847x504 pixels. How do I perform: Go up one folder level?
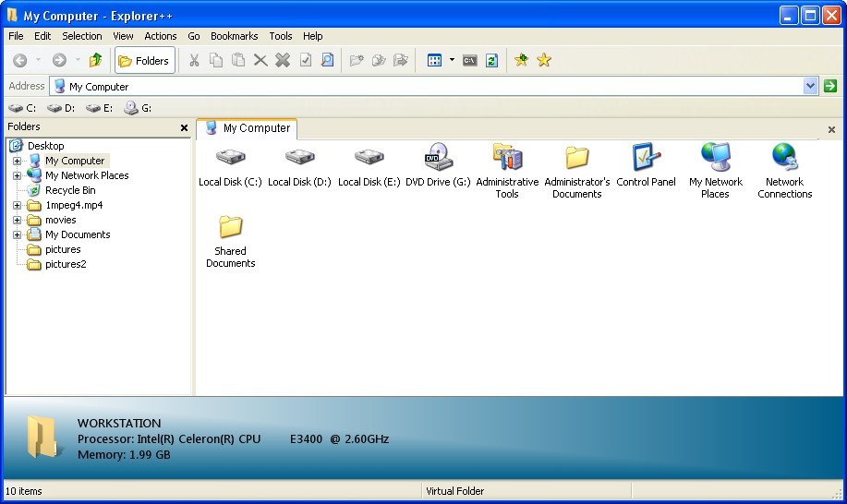96,60
